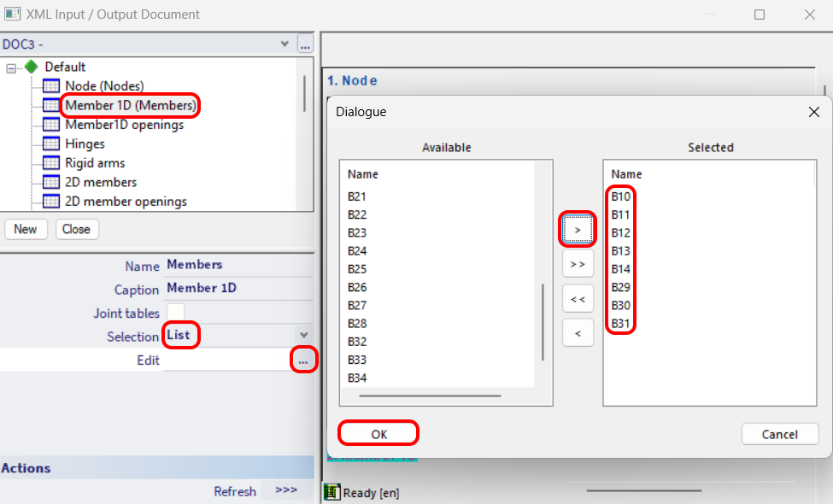833x504 pixels.
Task: Click the XML document window title icon
Action: tap(12, 14)
